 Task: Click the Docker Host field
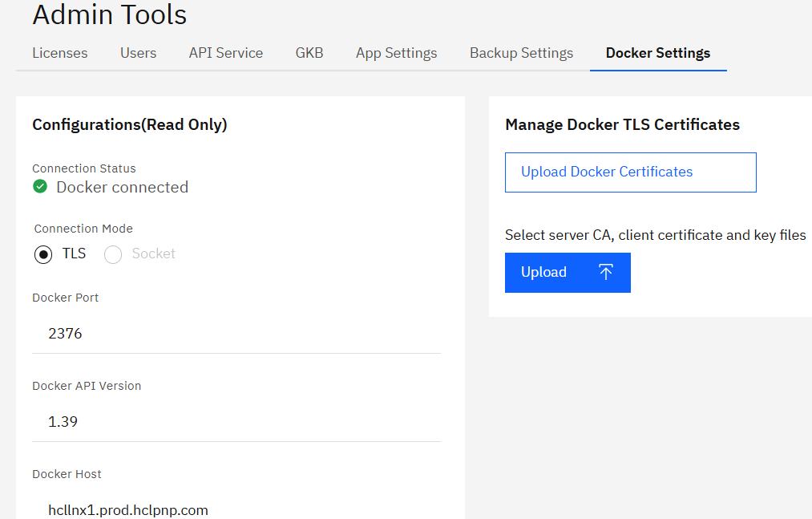click(236, 509)
